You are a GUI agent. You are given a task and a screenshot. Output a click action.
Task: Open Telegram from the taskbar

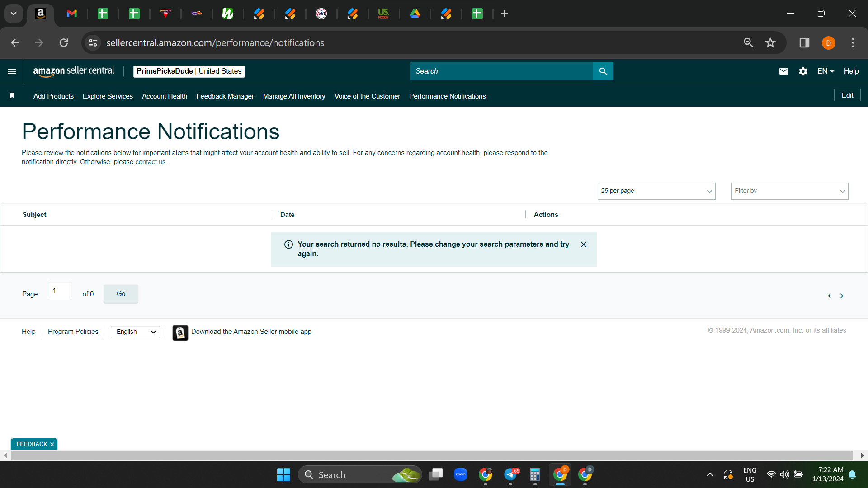click(x=511, y=474)
